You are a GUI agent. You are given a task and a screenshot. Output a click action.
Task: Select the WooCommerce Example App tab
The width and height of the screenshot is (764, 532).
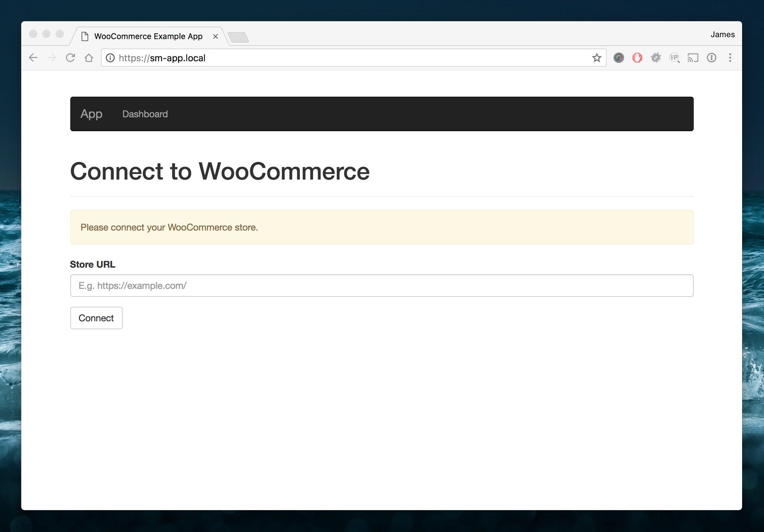(148, 36)
